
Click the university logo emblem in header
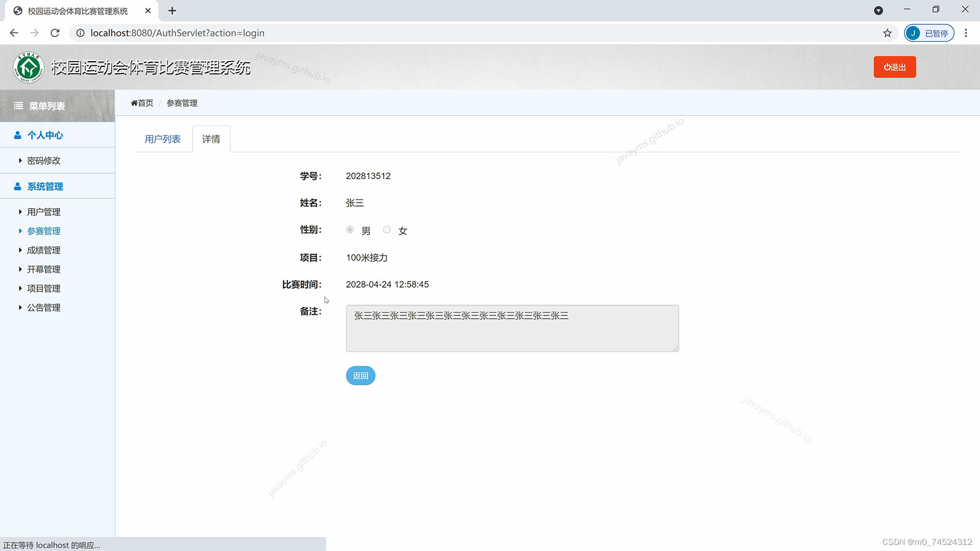(29, 67)
